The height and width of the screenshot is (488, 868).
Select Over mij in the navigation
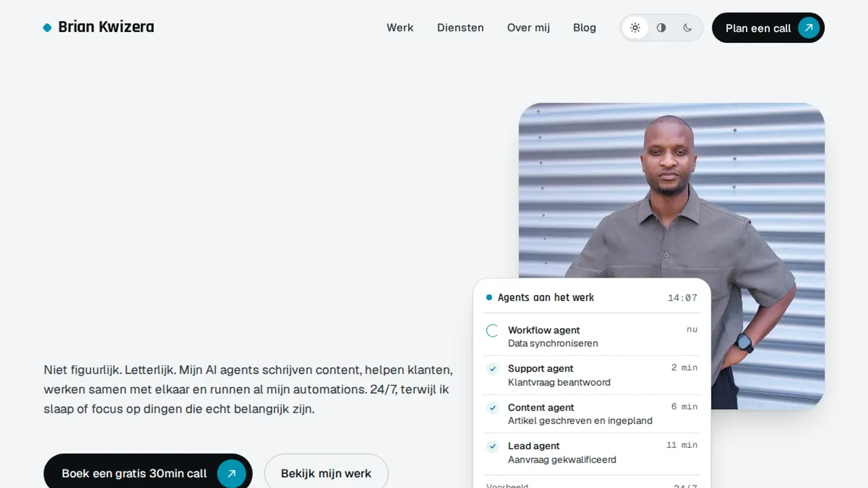pyautogui.click(x=529, y=28)
